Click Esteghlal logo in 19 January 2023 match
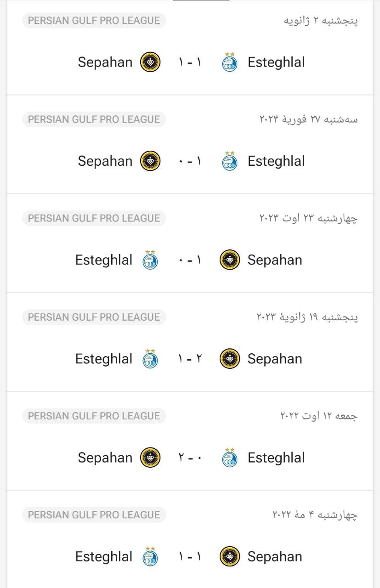This screenshot has width=380, height=588. pos(150,359)
